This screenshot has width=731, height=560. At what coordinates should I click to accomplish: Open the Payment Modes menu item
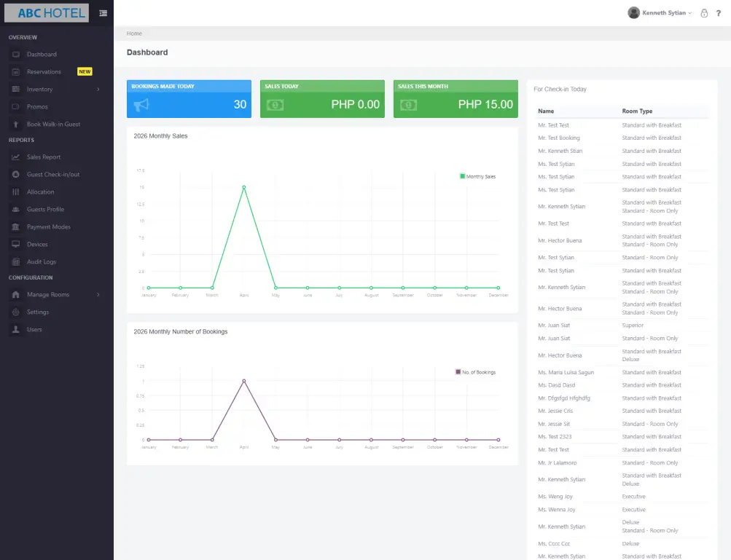click(49, 227)
